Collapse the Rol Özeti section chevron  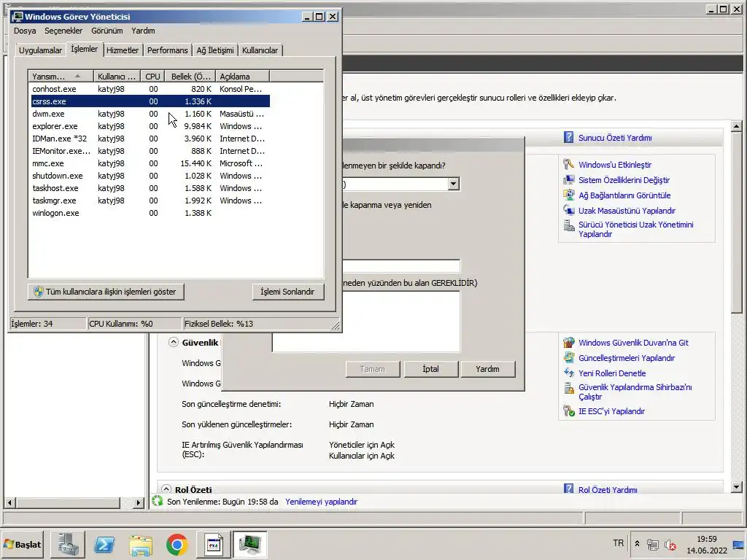click(166, 489)
